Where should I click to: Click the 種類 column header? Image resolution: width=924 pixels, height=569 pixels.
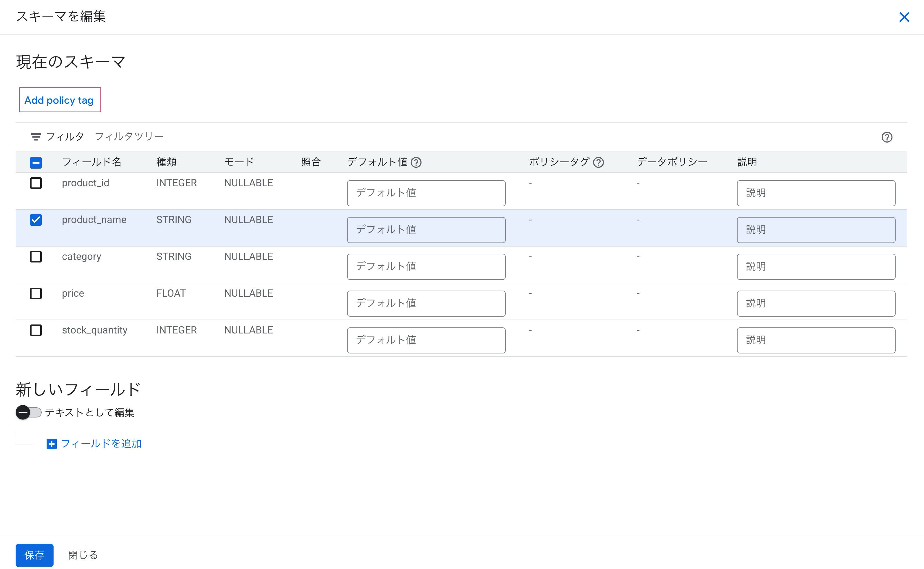point(166,162)
